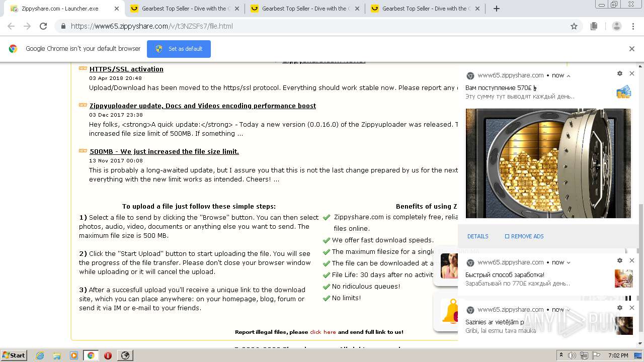
Task: Collapse the first notification with chevron
Action: click(x=569, y=76)
